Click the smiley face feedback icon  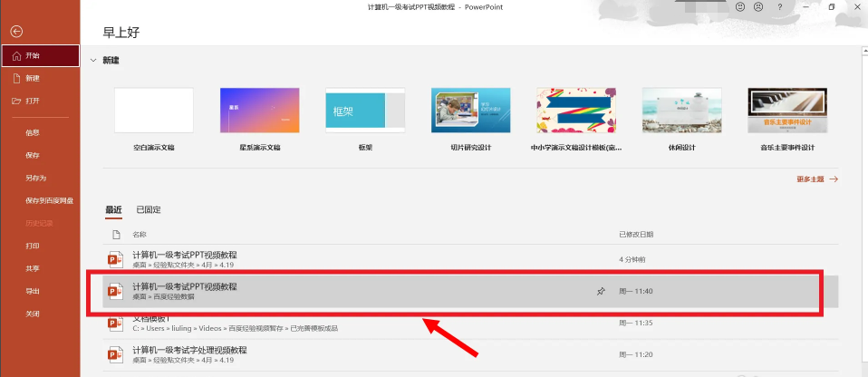coord(740,7)
